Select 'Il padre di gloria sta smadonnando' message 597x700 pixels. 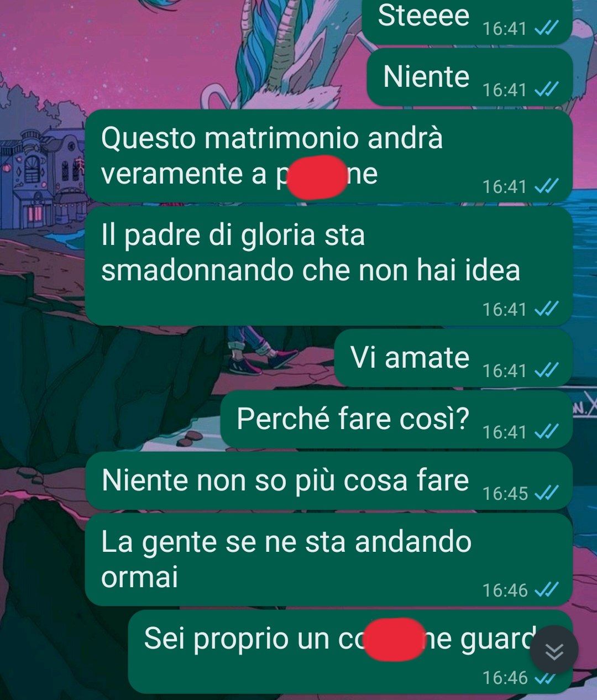[328, 266]
